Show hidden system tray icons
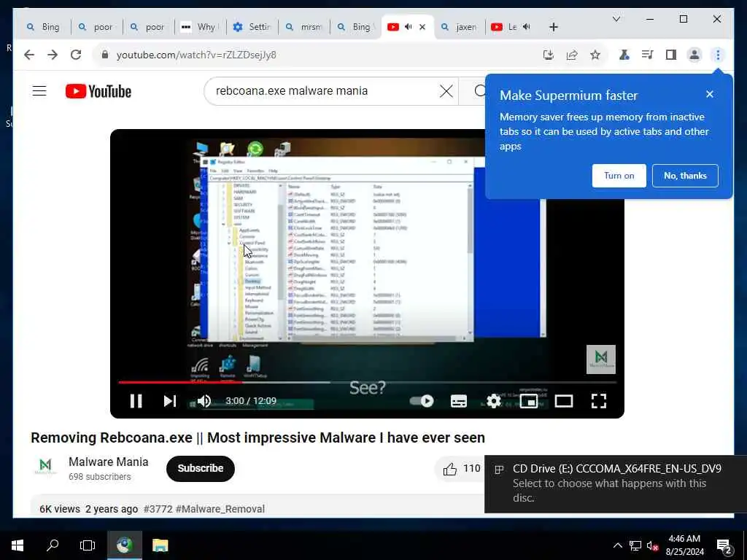747x560 pixels. [x=617, y=545]
